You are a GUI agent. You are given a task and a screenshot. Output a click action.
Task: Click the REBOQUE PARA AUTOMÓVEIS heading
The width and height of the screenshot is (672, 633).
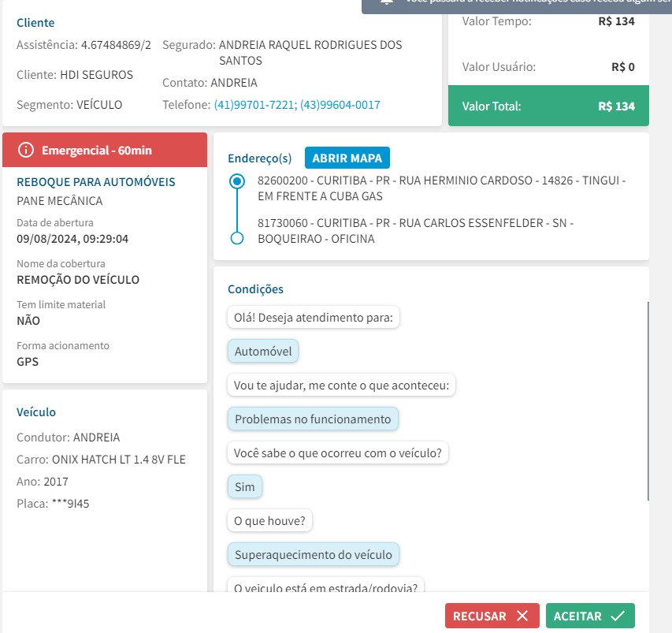click(x=96, y=182)
